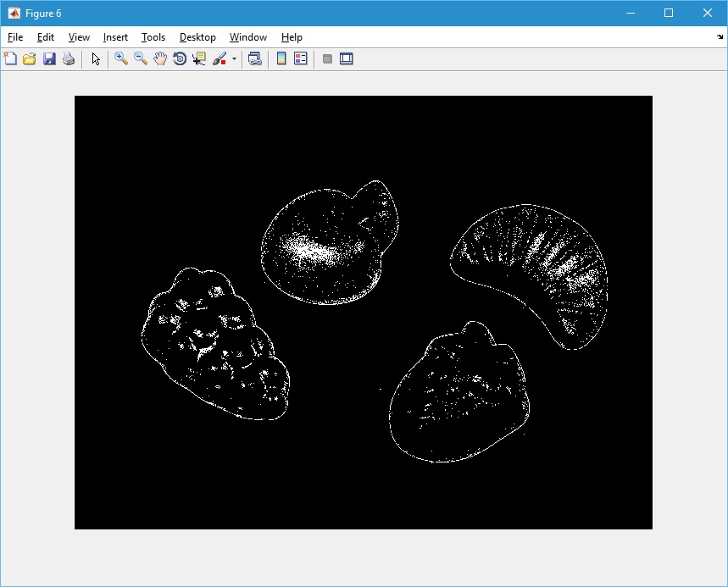Open the Tools menu
This screenshot has width=728, height=587.
click(x=153, y=37)
